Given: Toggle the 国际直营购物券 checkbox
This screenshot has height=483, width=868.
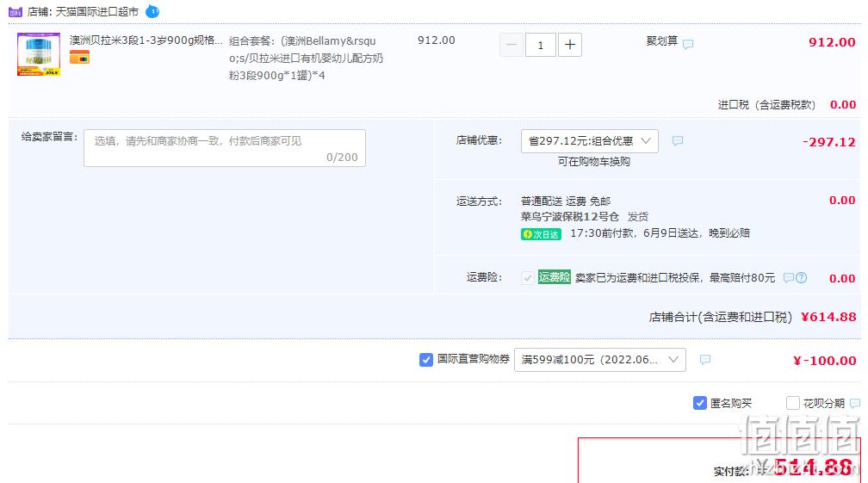Looking at the screenshot, I should tap(425, 360).
